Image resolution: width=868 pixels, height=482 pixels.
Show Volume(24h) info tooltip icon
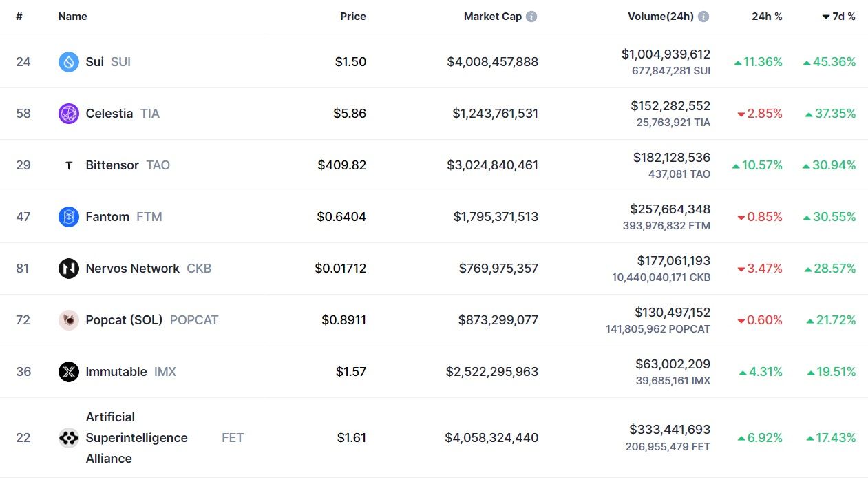pos(703,17)
